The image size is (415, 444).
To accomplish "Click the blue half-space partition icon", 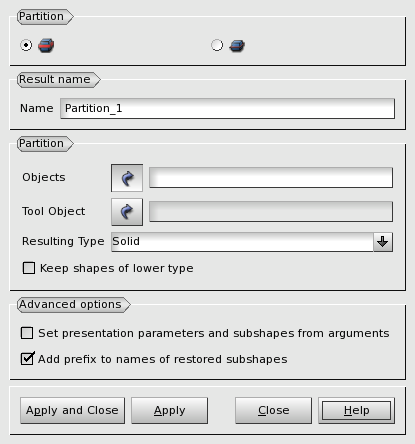I will [237, 46].
